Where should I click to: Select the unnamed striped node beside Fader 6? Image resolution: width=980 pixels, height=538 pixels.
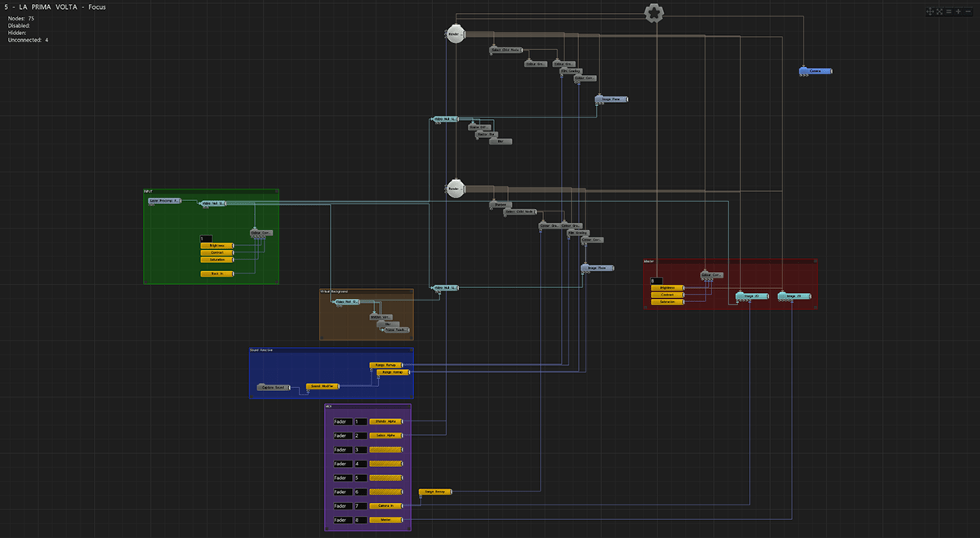(386, 491)
